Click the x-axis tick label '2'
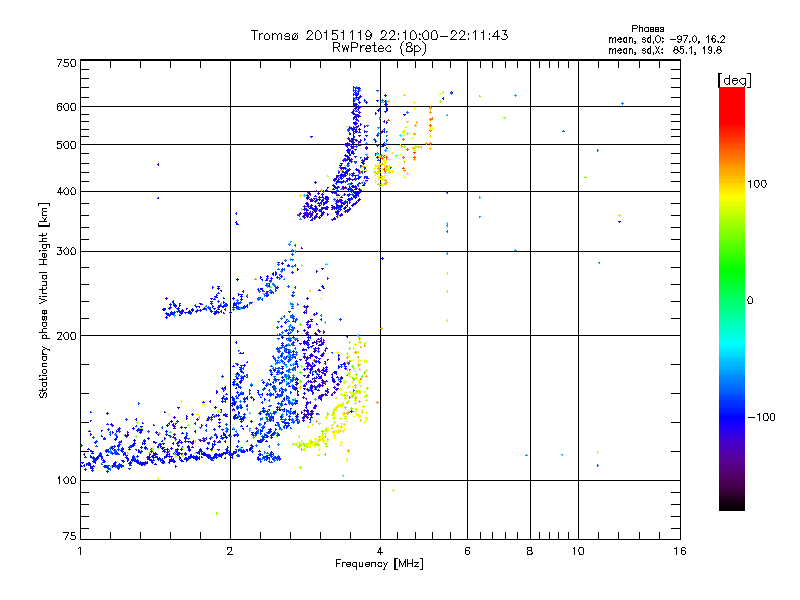Viewport: 800px width, 600px height. [230, 551]
